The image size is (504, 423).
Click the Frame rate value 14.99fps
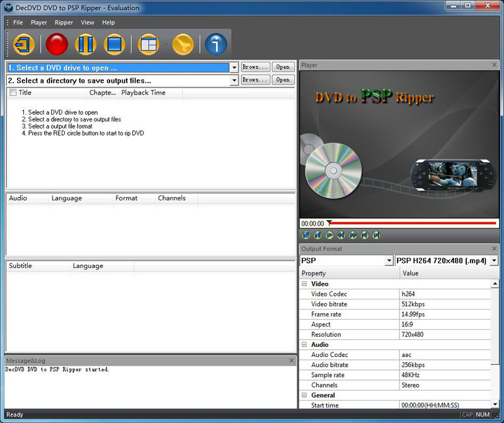click(x=413, y=315)
